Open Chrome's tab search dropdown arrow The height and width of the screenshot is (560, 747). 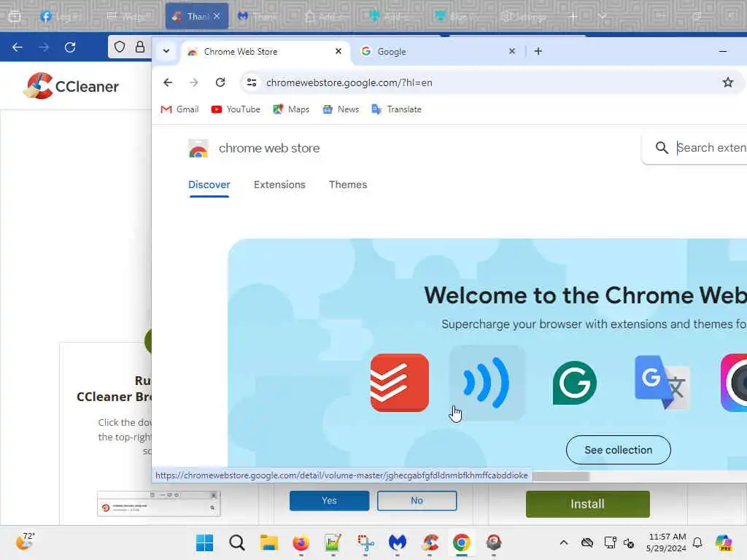click(x=166, y=51)
